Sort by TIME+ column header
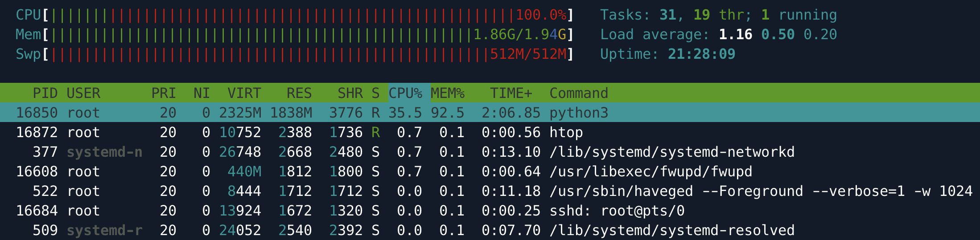 tap(511, 93)
